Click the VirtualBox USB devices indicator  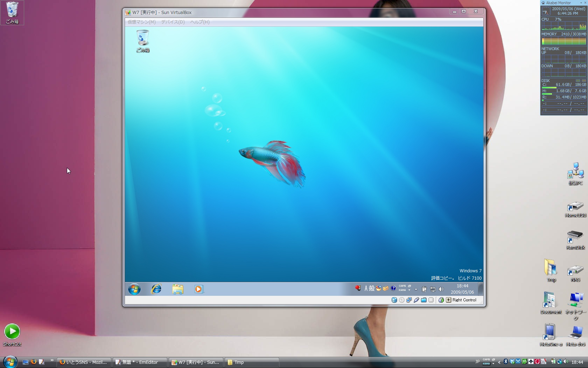[x=416, y=300]
